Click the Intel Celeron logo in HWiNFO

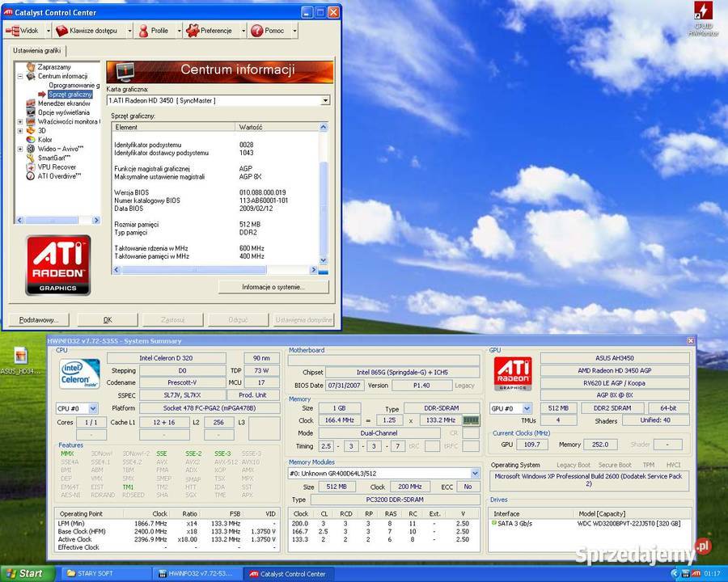click(x=78, y=373)
